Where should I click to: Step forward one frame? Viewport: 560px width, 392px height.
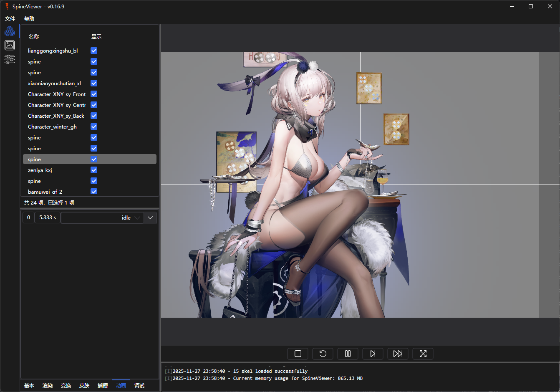373,354
